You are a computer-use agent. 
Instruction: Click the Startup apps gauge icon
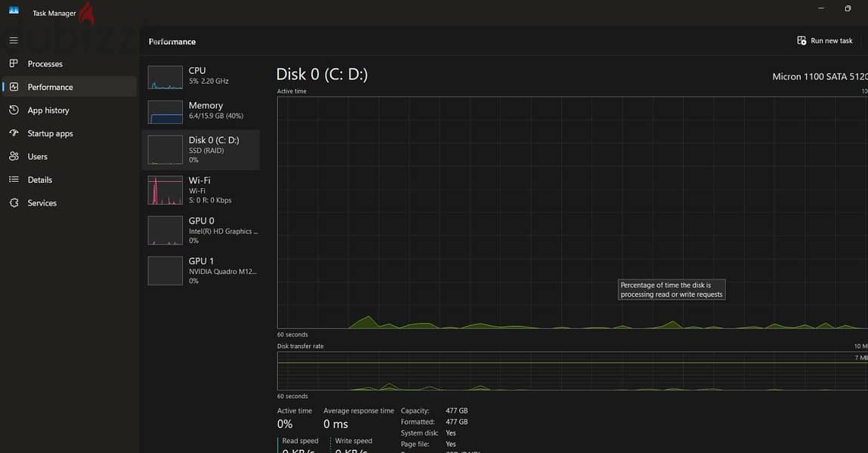(x=14, y=134)
